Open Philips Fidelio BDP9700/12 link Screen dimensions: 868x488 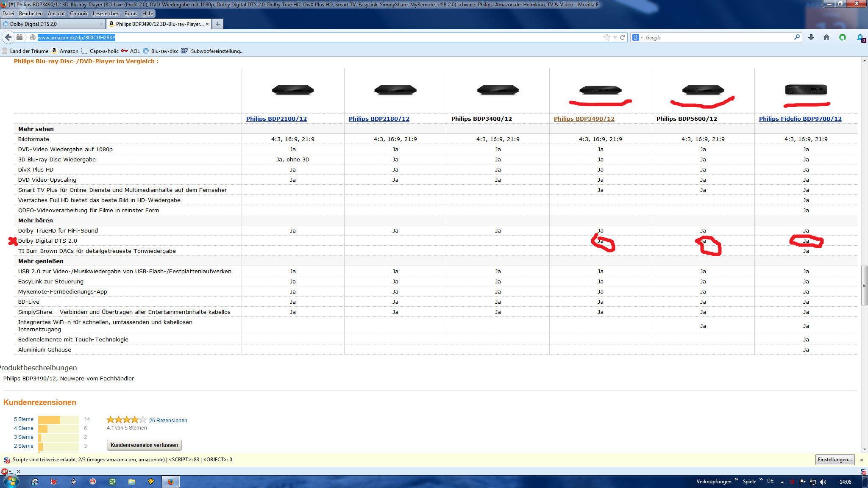click(800, 119)
